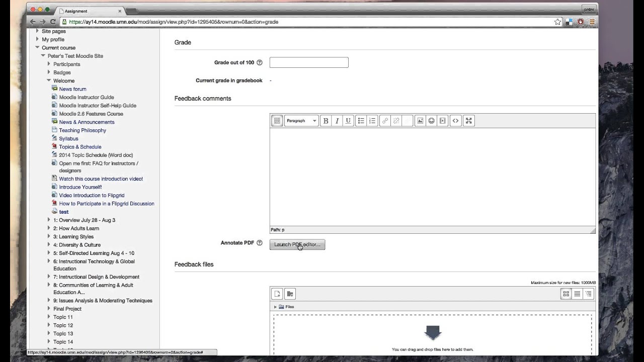This screenshot has width=644, height=362.
Task: Click the Grade out of 100 input field
Action: pos(309,62)
